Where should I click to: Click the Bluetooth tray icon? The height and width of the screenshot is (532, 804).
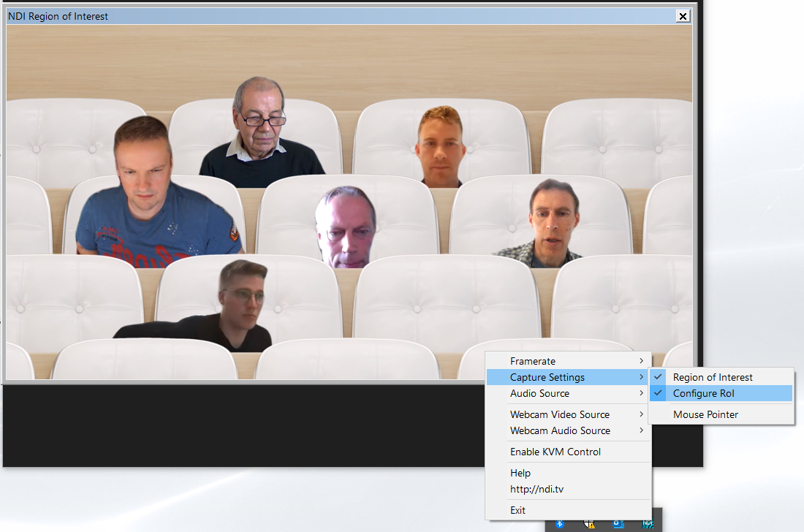[560, 523]
